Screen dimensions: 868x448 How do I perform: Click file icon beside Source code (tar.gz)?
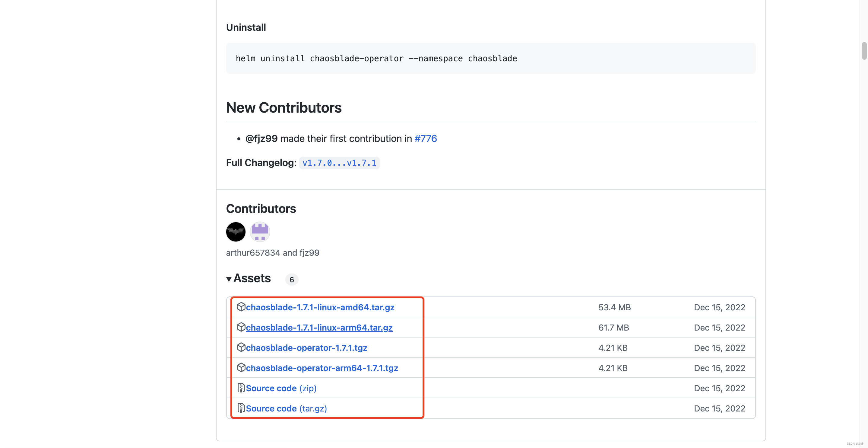241,408
